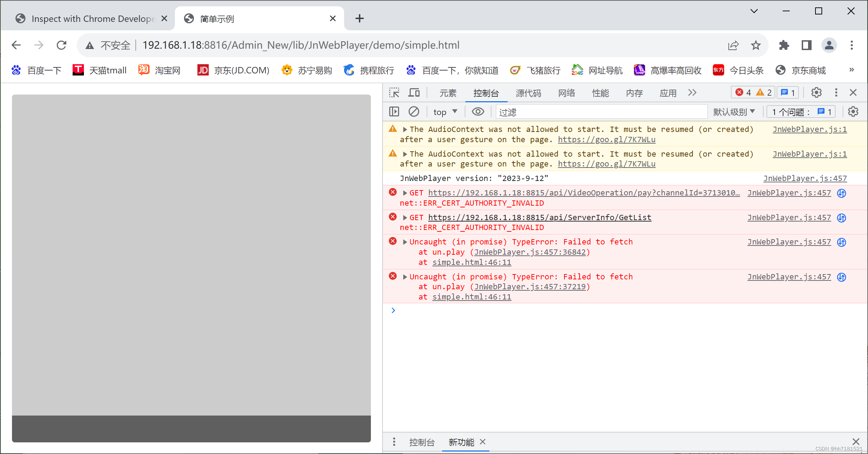Open the 默认级别 log level dropdown
The height and width of the screenshot is (454, 868).
coord(734,111)
